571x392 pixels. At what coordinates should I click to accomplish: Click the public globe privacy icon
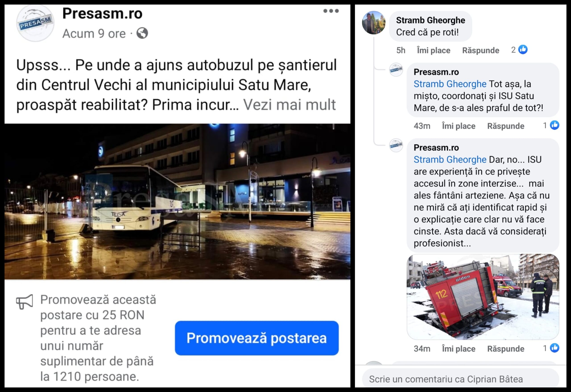[x=142, y=33]
